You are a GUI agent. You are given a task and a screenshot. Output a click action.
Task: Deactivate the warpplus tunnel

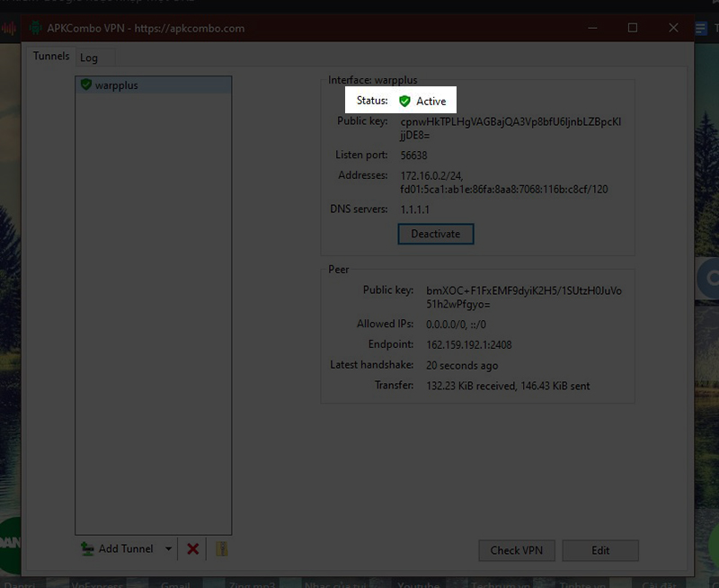(x=435, y=234)
